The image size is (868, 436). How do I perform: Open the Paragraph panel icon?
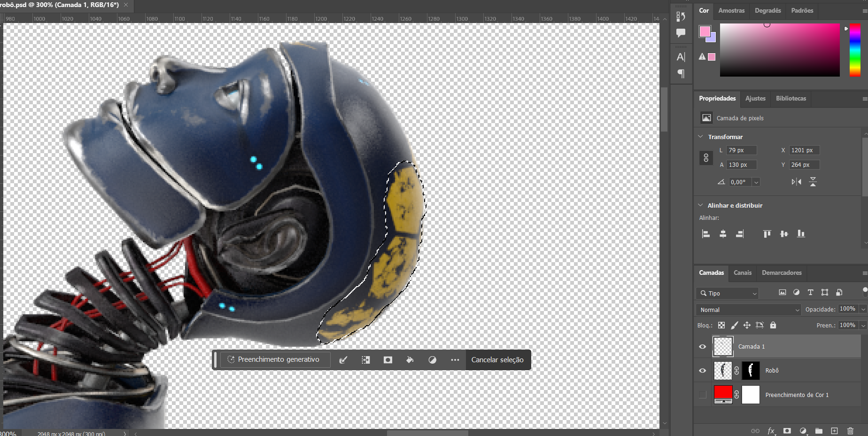(x=681, y=73)
